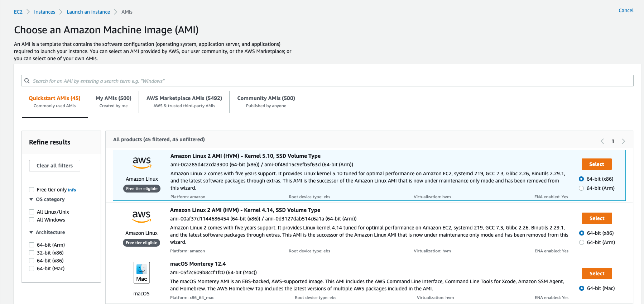The height and width of the screenshot is (304, 644).
Task: Click the search magnifier icon
Action: [x=27, y=81]
